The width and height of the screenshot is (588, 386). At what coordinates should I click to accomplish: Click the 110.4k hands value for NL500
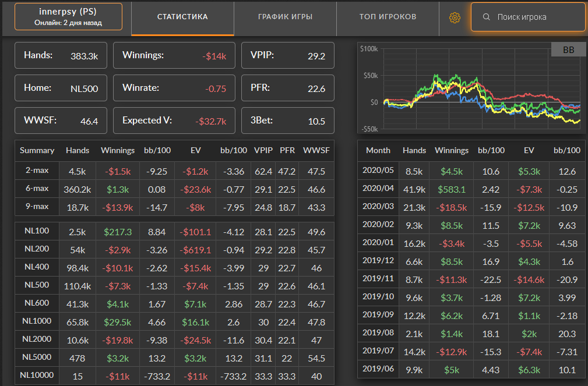click(x=78, y=286)
